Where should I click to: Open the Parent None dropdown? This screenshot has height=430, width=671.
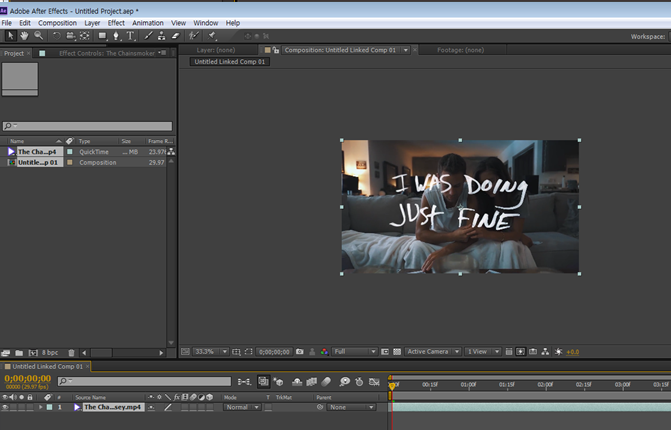351,407
